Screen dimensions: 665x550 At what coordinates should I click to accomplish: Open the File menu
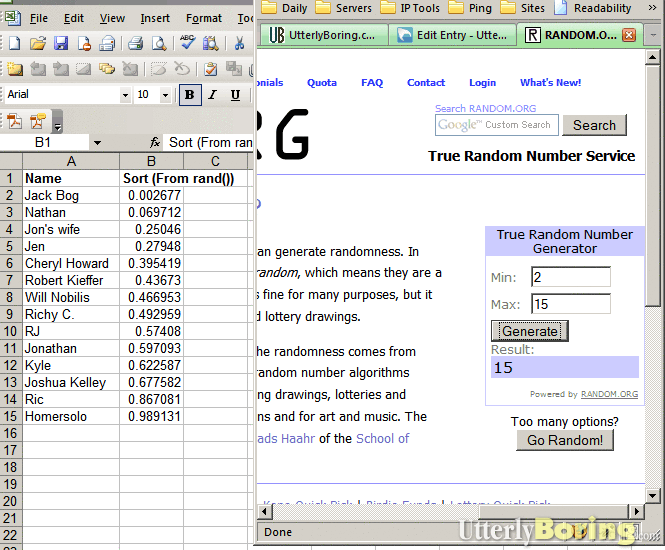click(39, 18)
